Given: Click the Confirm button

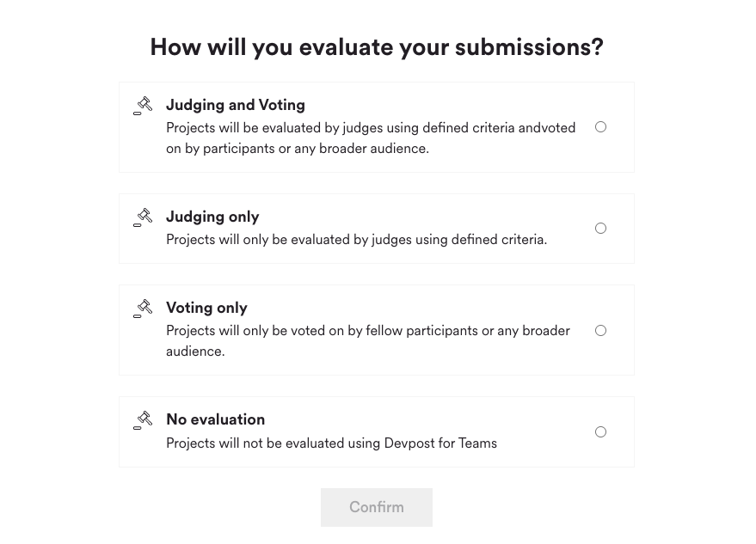Looking at the screenshot, I should coord(377,507).
